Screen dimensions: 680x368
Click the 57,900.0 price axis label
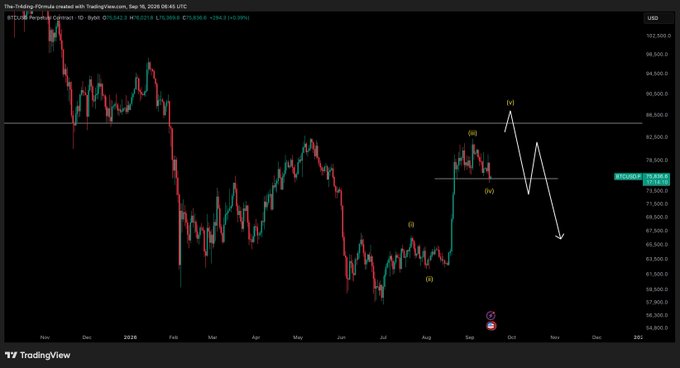click(x=658, y=303)
